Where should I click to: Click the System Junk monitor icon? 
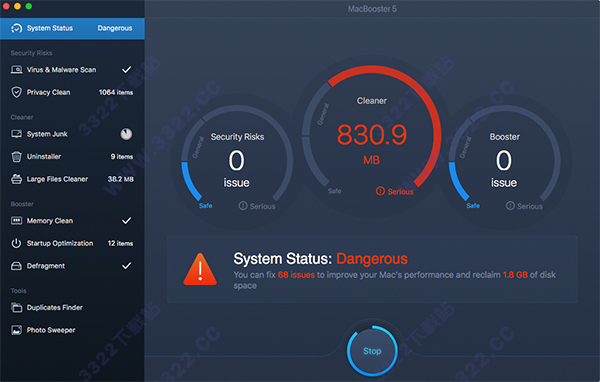pyautogui.click(x=16, y=134)
